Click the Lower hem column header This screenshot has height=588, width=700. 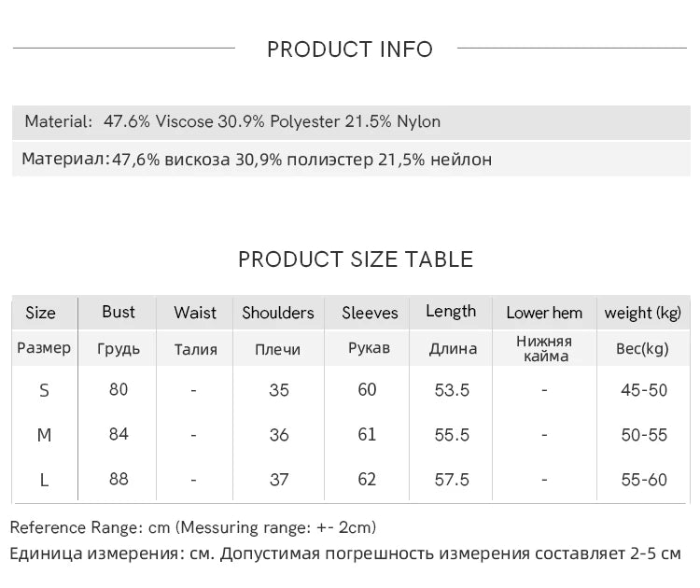[544, 313]
